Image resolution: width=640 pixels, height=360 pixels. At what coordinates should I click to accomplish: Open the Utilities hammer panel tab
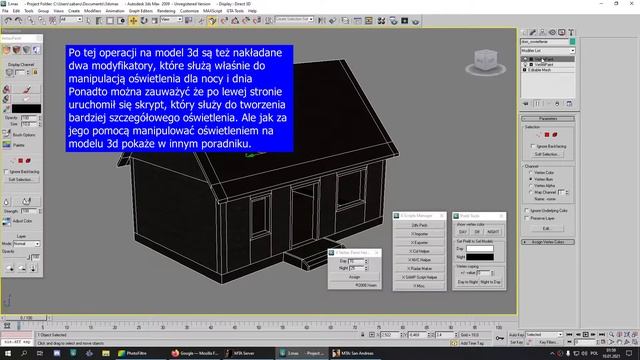coord(571,32)
